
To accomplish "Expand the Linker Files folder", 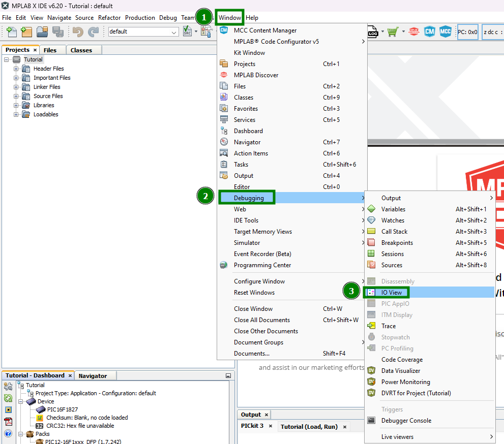I will coord(16,87).
